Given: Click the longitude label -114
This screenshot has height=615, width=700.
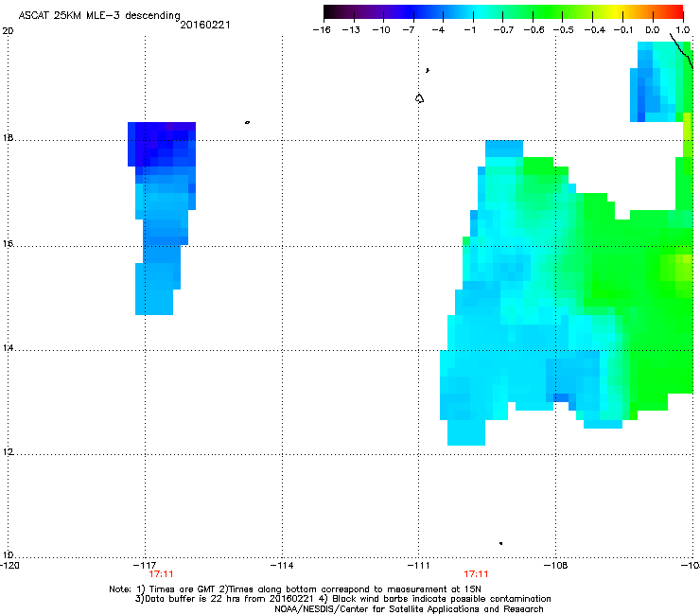Looking at the screenshot, I should point(282,566).
